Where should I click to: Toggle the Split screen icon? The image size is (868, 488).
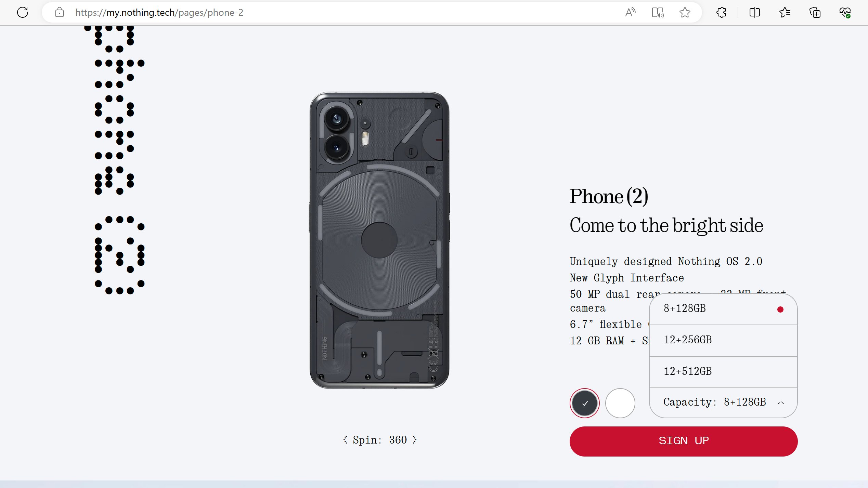(754, 12)
